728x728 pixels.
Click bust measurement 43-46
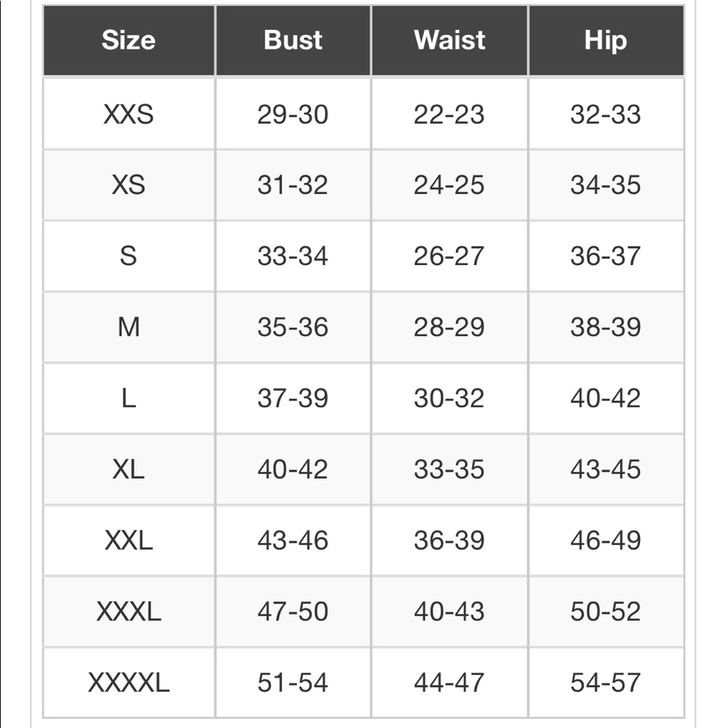tap(293, 540)
